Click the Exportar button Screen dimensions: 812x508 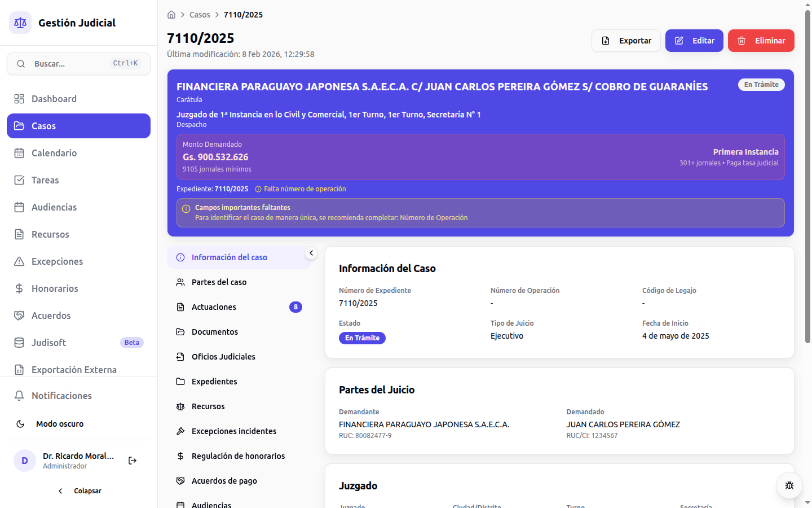[x=626, y=41]
